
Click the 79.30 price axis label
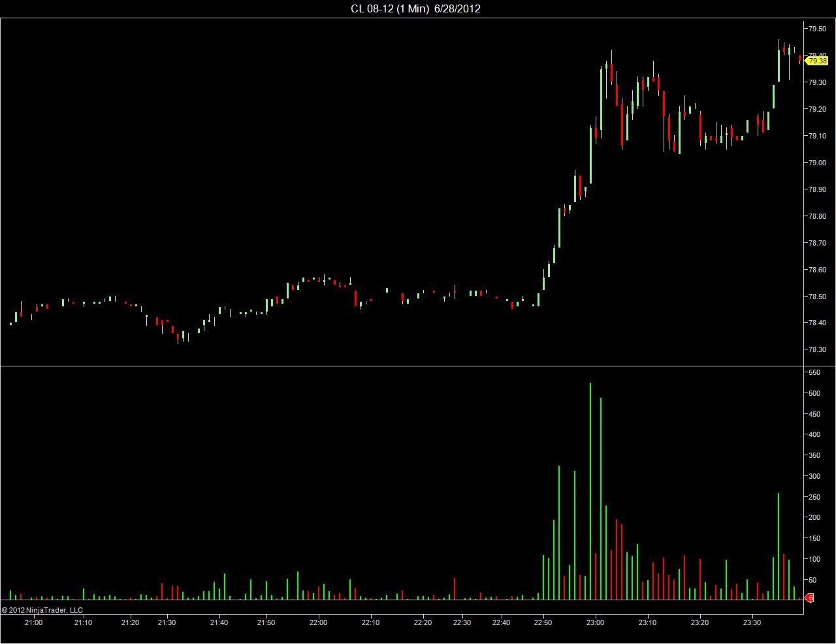click(x=817, y=82)
